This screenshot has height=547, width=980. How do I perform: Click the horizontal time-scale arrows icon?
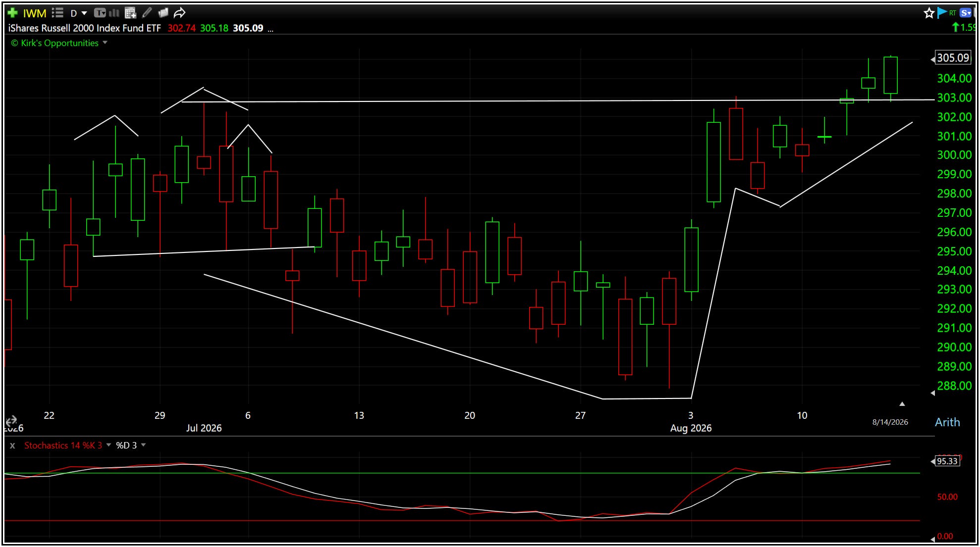(11, 421)
